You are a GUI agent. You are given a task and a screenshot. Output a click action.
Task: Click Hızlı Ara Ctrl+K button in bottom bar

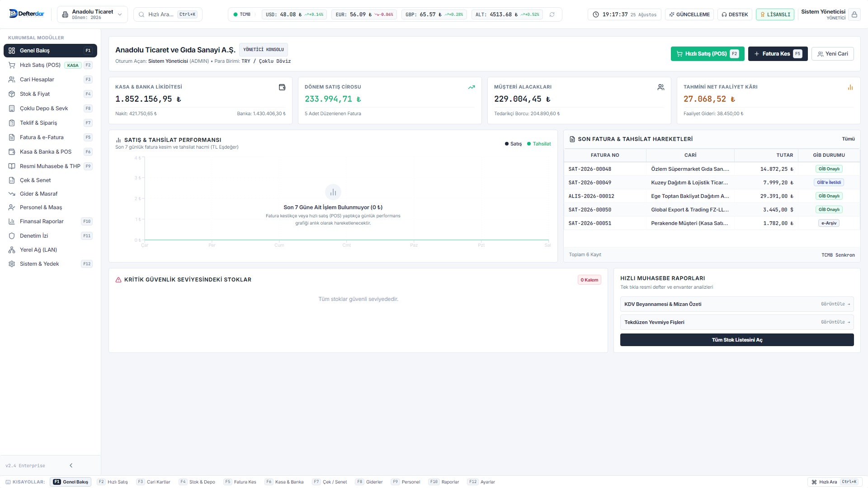pyautogui.click(x=834, y=482)
